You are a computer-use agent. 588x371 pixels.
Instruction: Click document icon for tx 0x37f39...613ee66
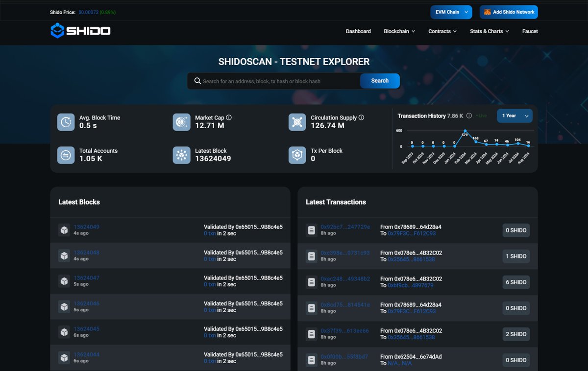(x=311, y=334)
